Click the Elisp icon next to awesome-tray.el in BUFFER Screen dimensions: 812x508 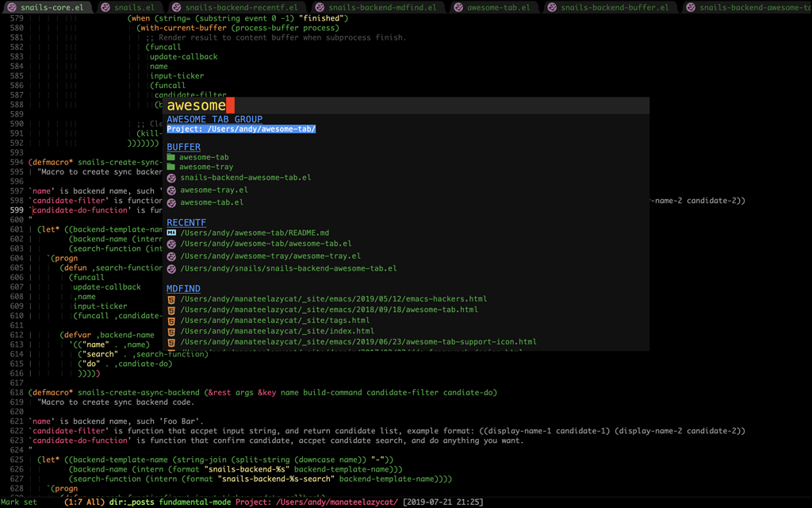point(170,190)
